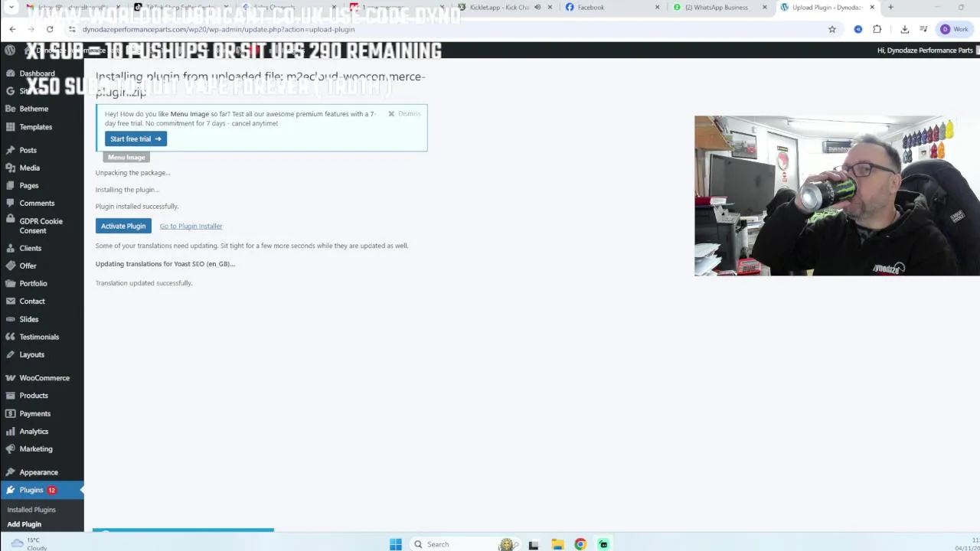Click the WooCommerce logo icon
The width and height of the screenshot is (980, 551).
(10, 378)
